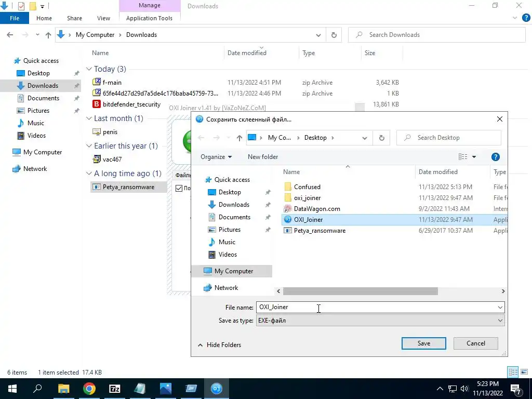The height and width of the screenshot is (399, 532).
Task: Click the Save button
Action: coord(424,343)
